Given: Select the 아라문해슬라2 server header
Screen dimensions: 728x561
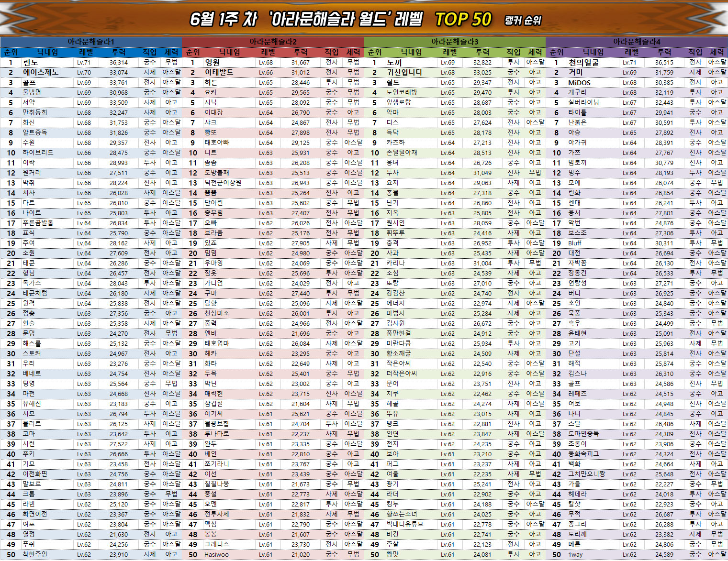Looking at the screenshot, I should 273,42.
